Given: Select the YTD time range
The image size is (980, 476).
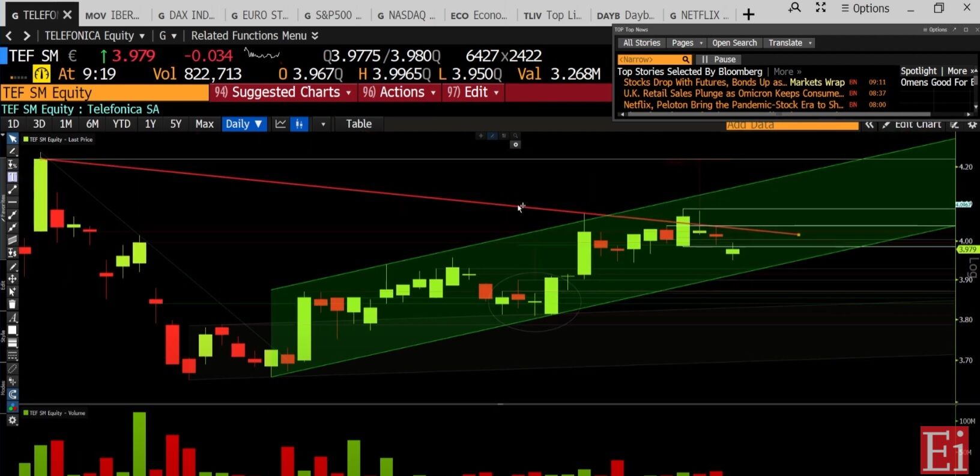Looking at the screenshot, I should coord(121,124).
